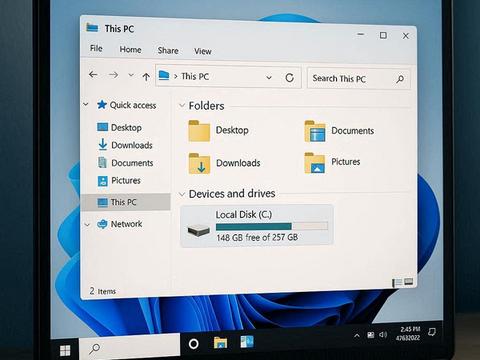
Task: Open the notification center icon
Action: point(432,332)
